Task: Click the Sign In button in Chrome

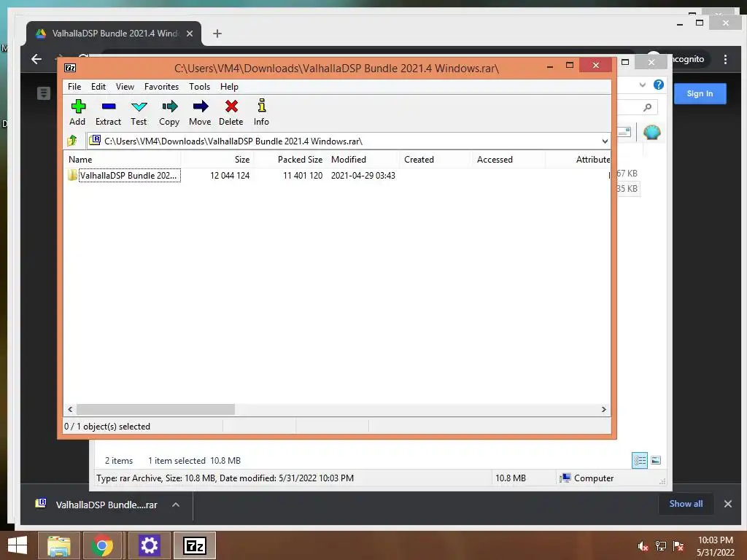Action: click(700, 93)
